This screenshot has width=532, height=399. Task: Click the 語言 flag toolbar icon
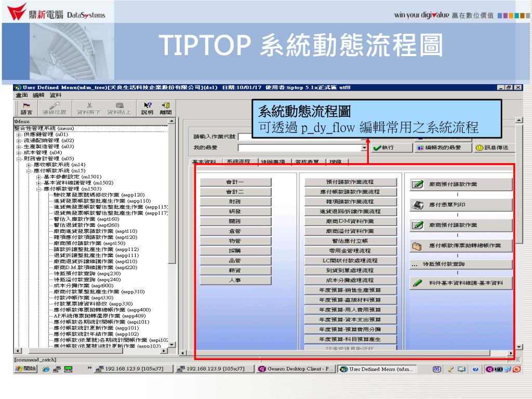26,108
